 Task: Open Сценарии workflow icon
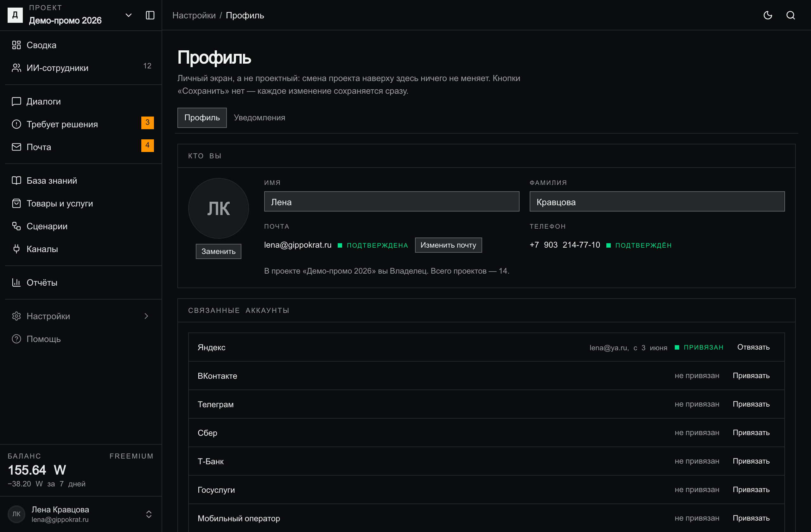[x=16, y=226]
